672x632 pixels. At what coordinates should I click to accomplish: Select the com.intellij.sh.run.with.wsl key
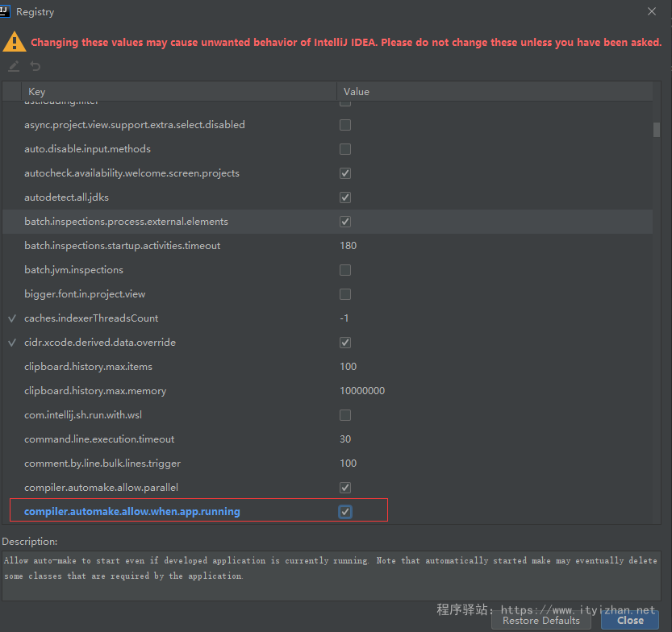tap(83, 415)
